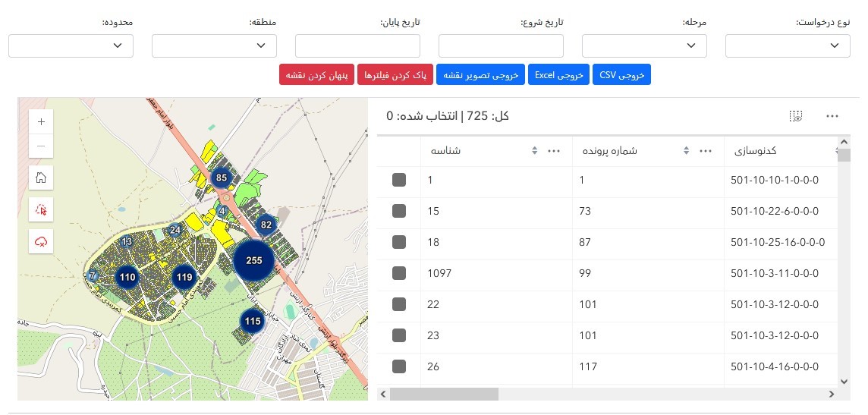Viewport: 868px width, 415px height.
Task: Click the 85 cluster marker on map
Action: point(222,178)
